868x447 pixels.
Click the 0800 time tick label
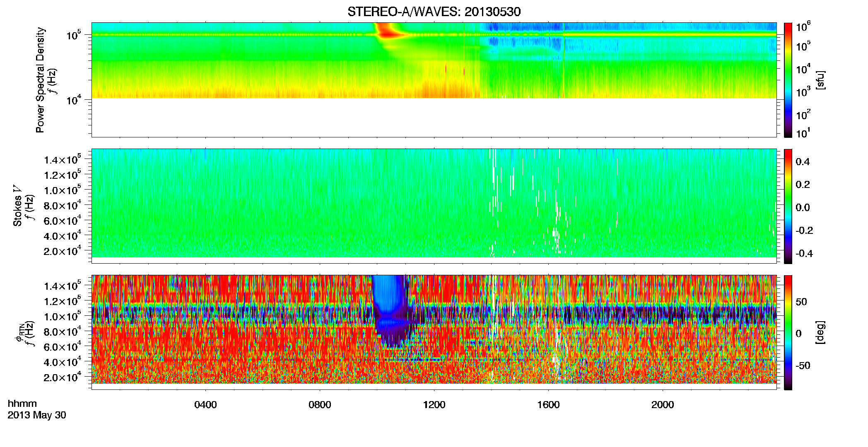(x=320, y=405)
